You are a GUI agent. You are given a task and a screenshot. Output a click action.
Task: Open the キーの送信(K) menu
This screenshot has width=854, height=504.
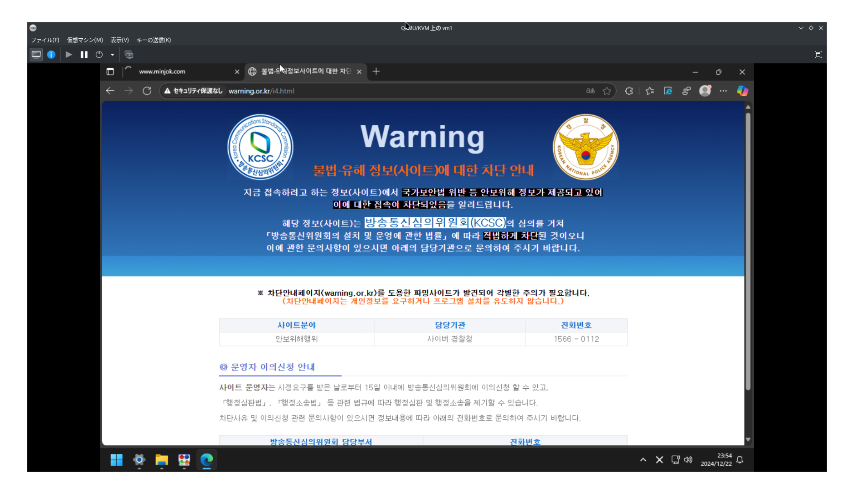click(154, 40)
